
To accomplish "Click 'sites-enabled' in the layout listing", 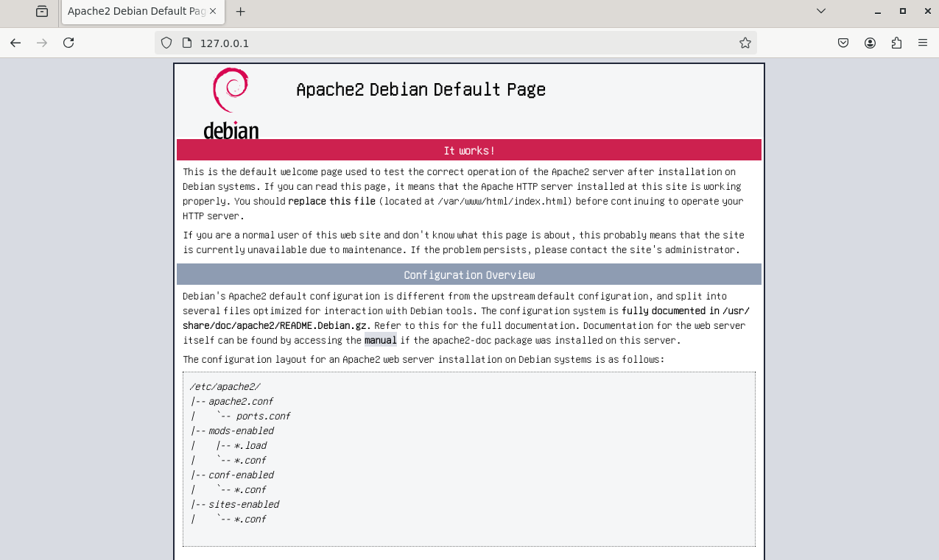I will point(244,504).
